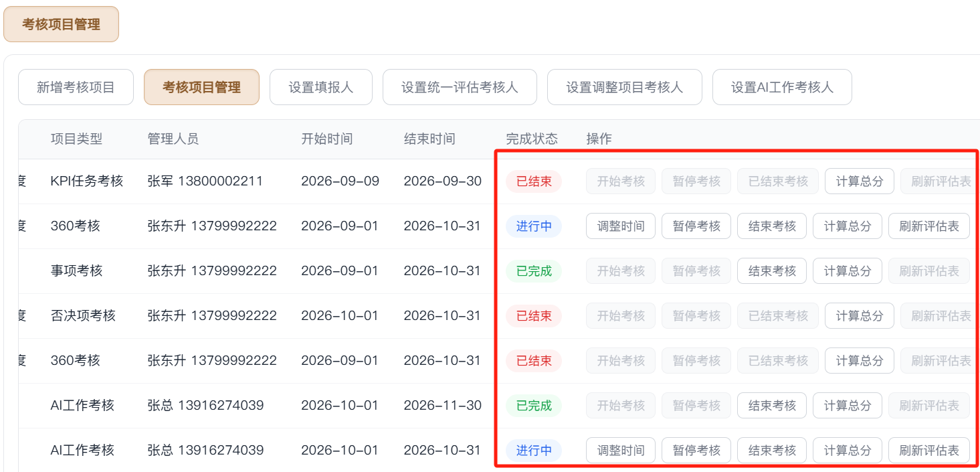Select the 否决项考核 cell
The width and height of the screenshot is (980, 472).
(83, 315)
